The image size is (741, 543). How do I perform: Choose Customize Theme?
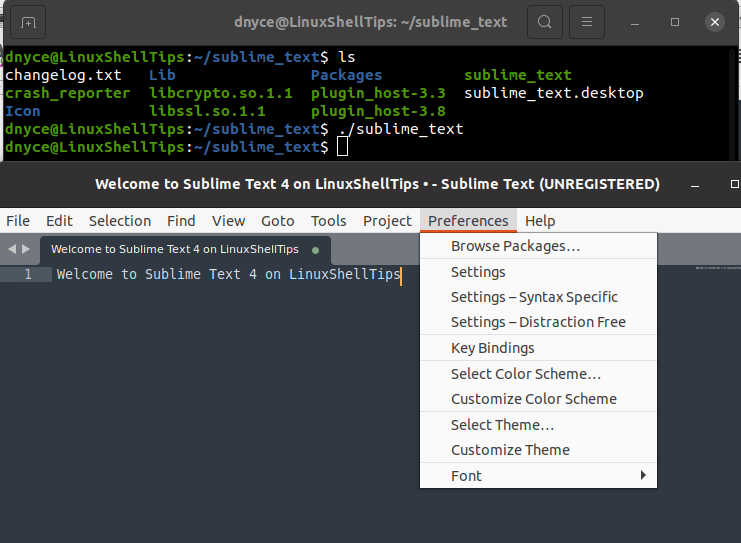pos(538,450)
